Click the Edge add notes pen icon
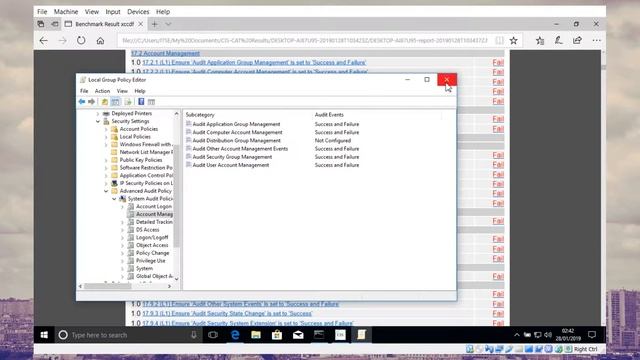The width and height of the screenshot is (640, 360). pos(558,40)
